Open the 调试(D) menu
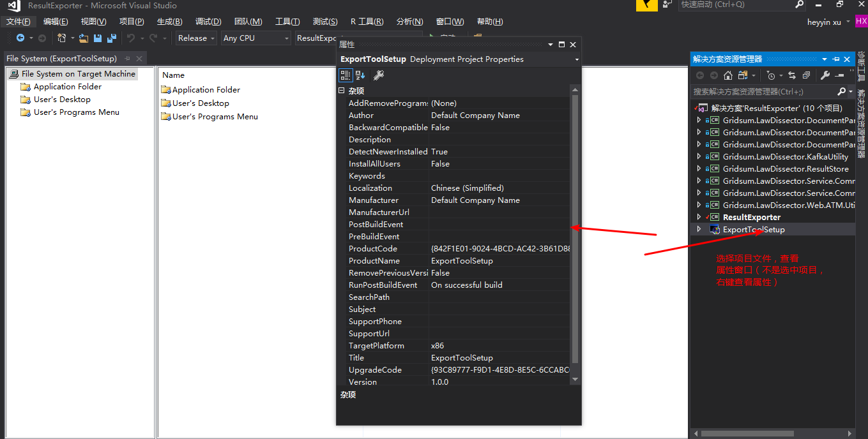 coord(208,22)
